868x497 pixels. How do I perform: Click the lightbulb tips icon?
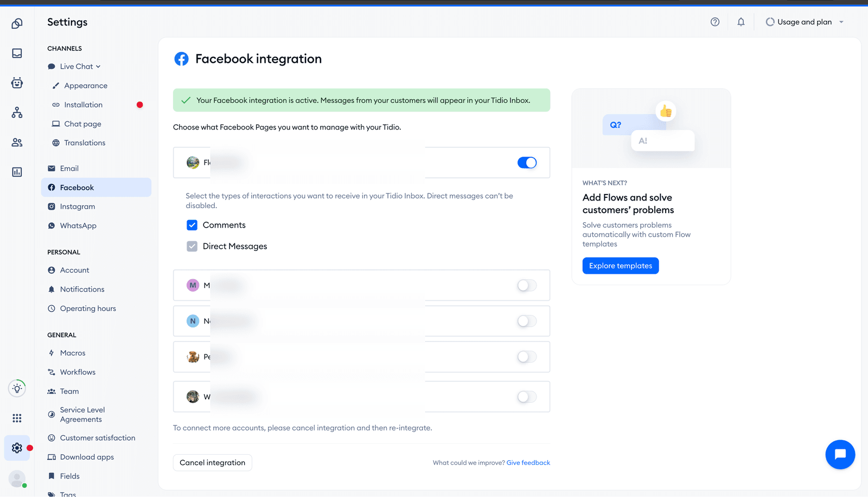point(17,389)
